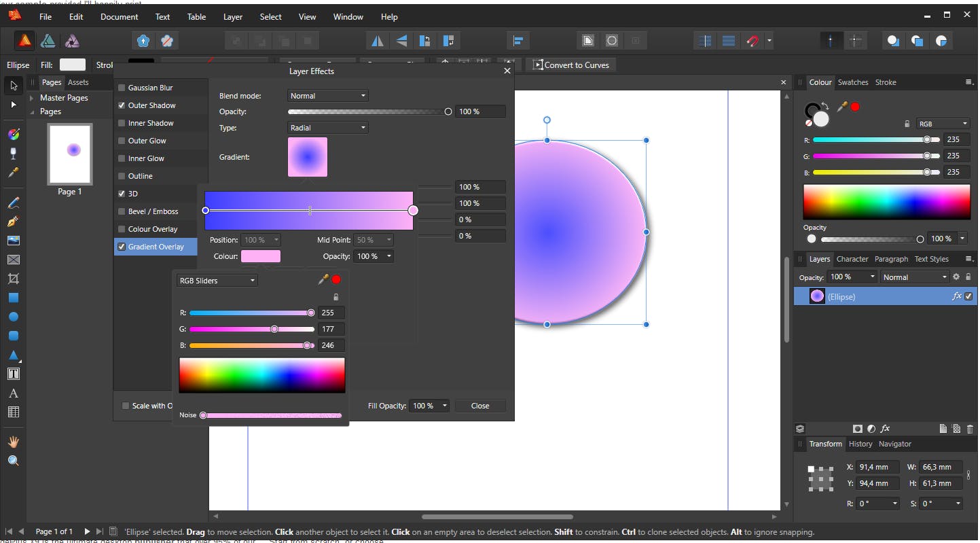Open the Layers panel cog settings
This screenshot has width=980, height=543.
[956, 277]
